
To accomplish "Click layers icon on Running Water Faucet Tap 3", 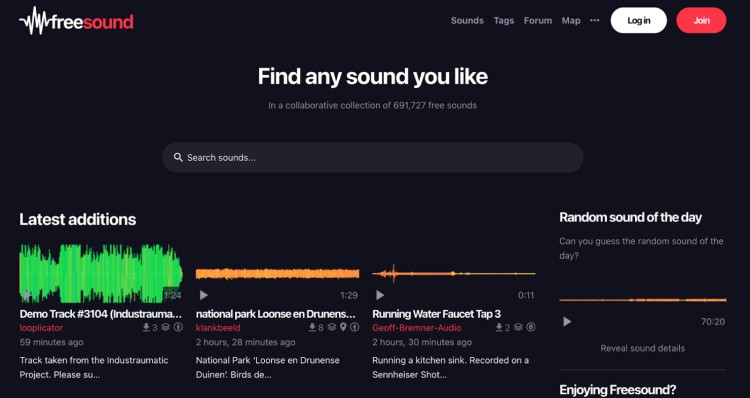I will point(518,328).
